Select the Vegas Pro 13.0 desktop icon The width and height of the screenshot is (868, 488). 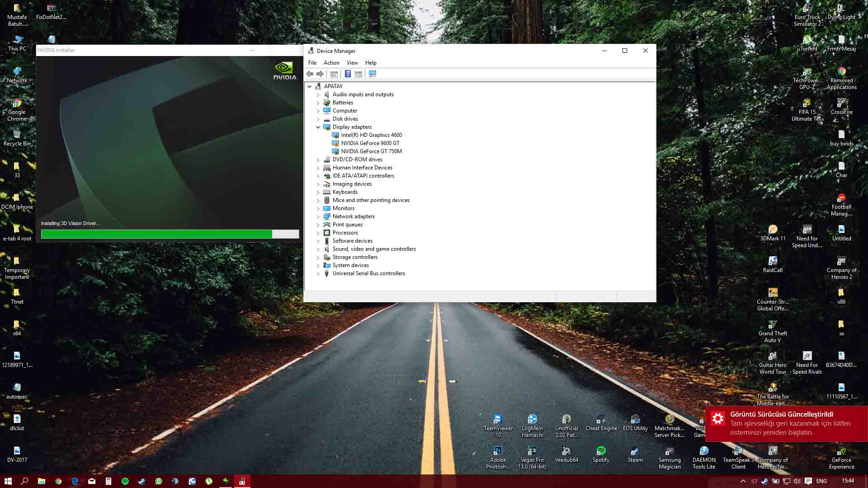[532, 457]
